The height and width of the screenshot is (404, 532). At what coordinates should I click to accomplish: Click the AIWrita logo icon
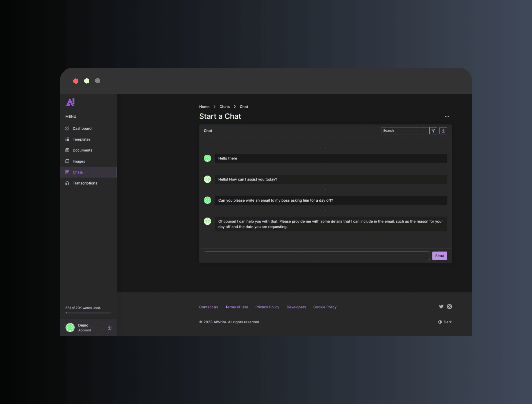pyautogui.click(x=71, y=102)
